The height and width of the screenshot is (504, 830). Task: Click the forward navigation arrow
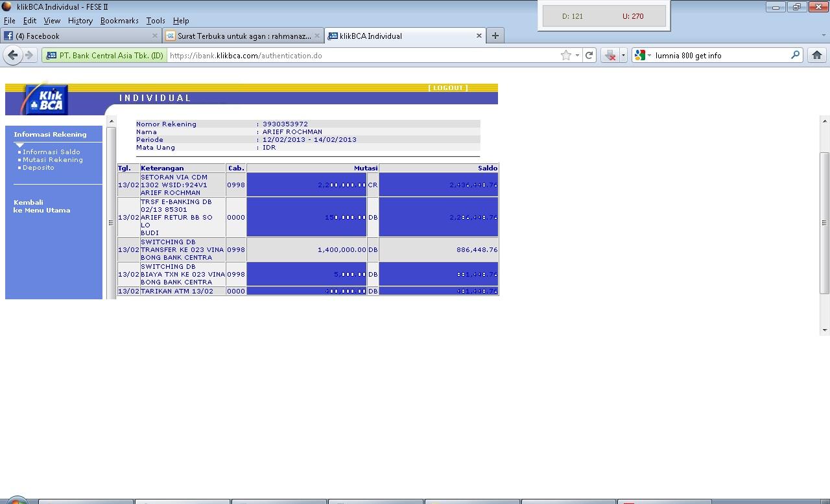(29, 56)
